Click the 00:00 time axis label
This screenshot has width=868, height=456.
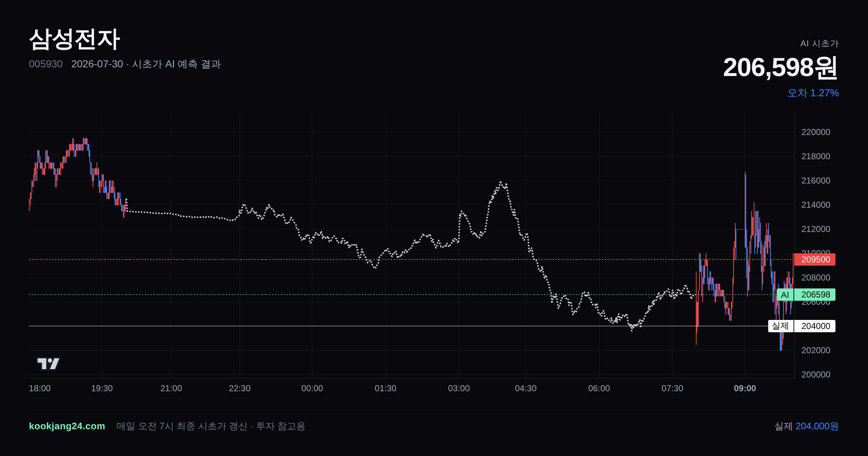[x=312, y=388]
